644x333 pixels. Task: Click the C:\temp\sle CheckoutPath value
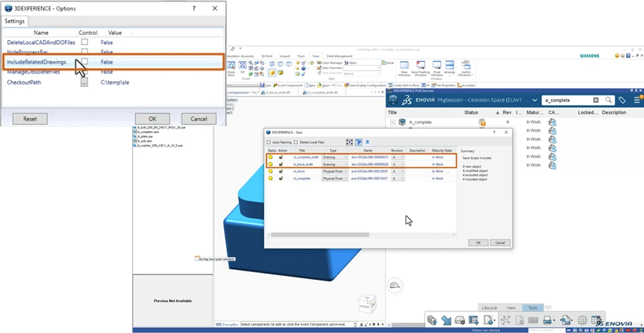pos(115,82)
